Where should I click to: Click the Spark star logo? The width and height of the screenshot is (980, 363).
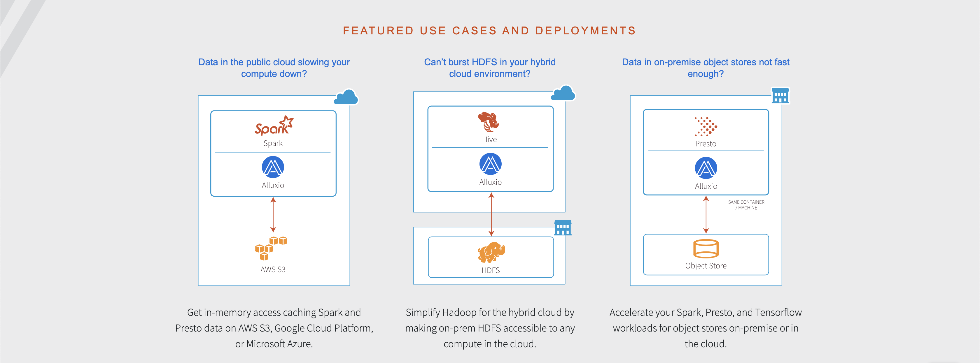[x=274, y=126]
